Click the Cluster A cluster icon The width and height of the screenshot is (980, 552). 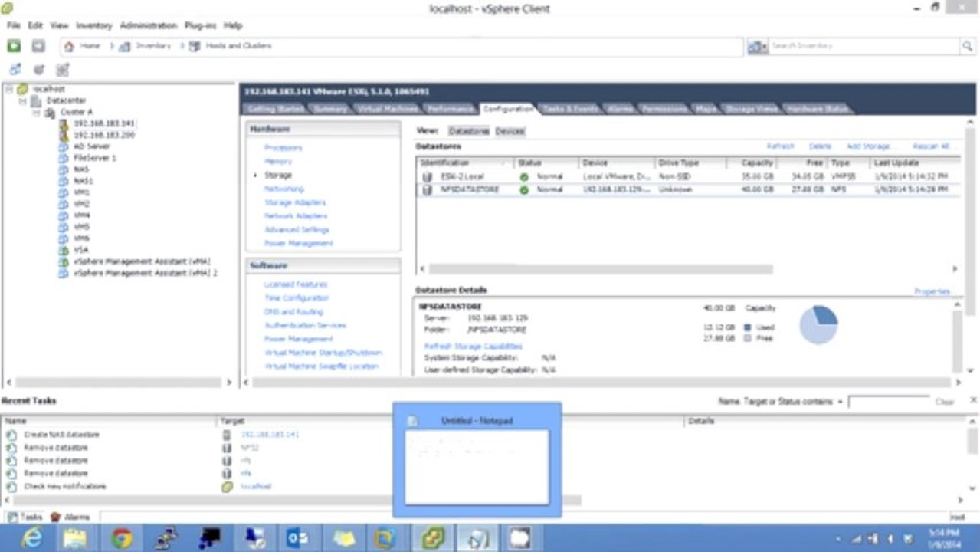pos(50,112)
